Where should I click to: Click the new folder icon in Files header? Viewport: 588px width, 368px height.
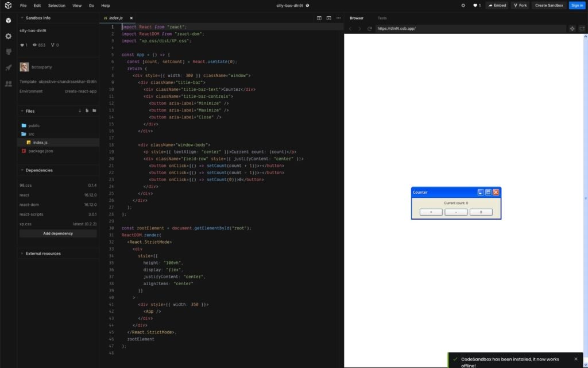94,110
